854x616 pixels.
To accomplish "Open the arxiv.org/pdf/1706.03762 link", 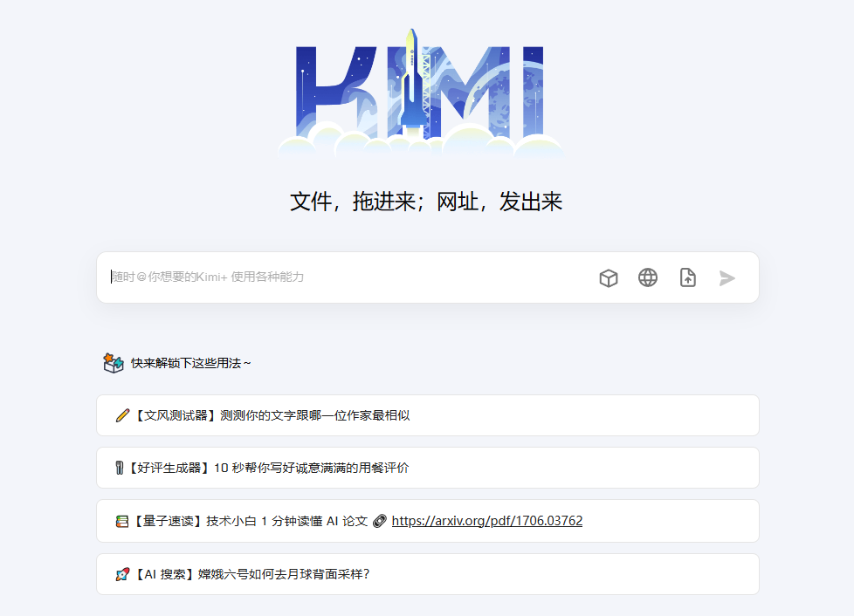I will pos(486,522).
